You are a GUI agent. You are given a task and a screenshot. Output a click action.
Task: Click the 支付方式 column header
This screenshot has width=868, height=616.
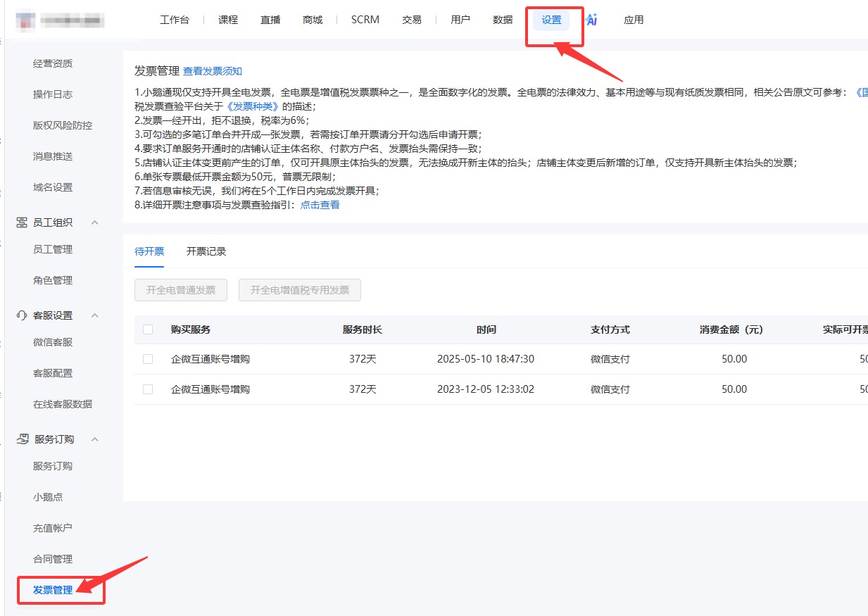(610, 329)
